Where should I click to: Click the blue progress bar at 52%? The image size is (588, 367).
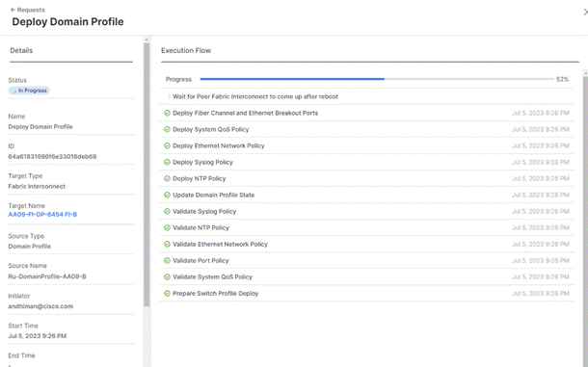click(x=292, y=79)
